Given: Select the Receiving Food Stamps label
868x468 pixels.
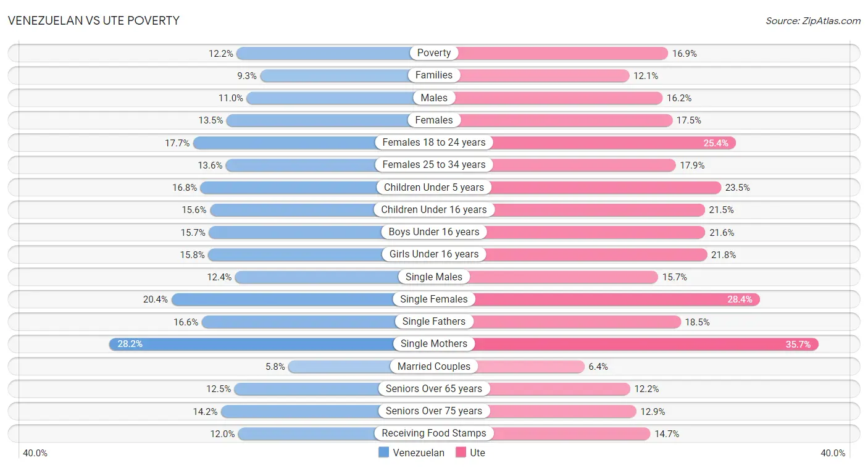Looking at the screenshot, I should (x=434, y=433).
